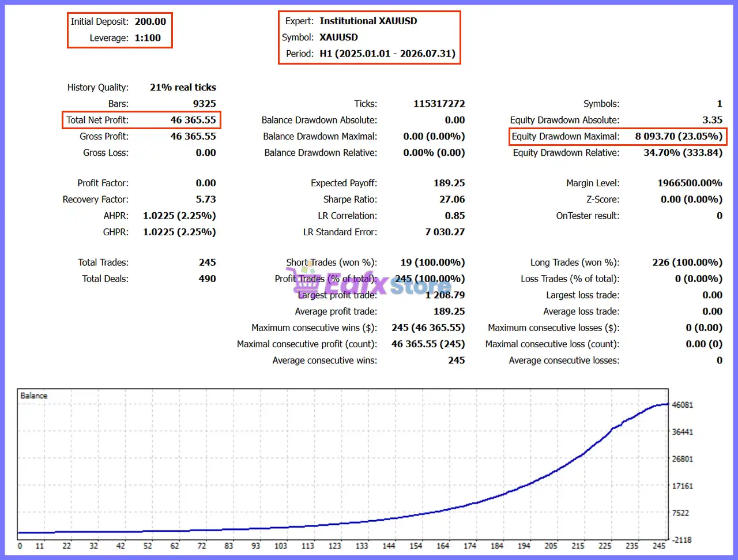Click the Eafx Store watermark logo

point(372,282)
